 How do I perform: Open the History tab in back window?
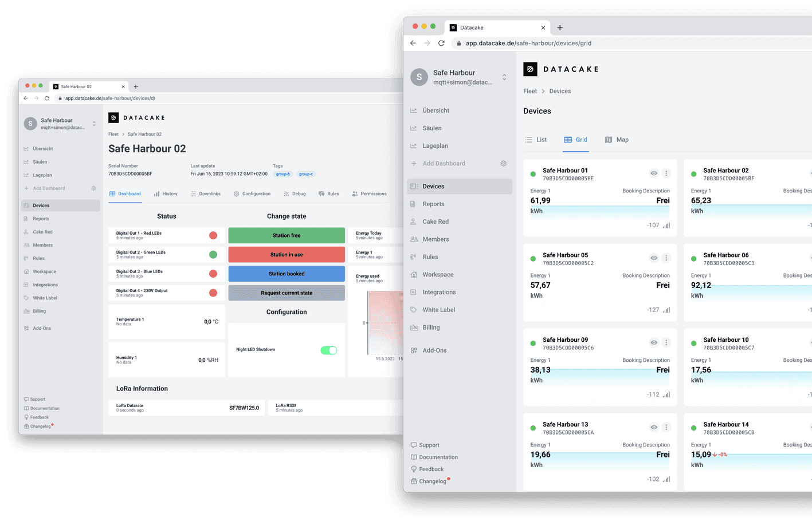click(x=166, y=194)
